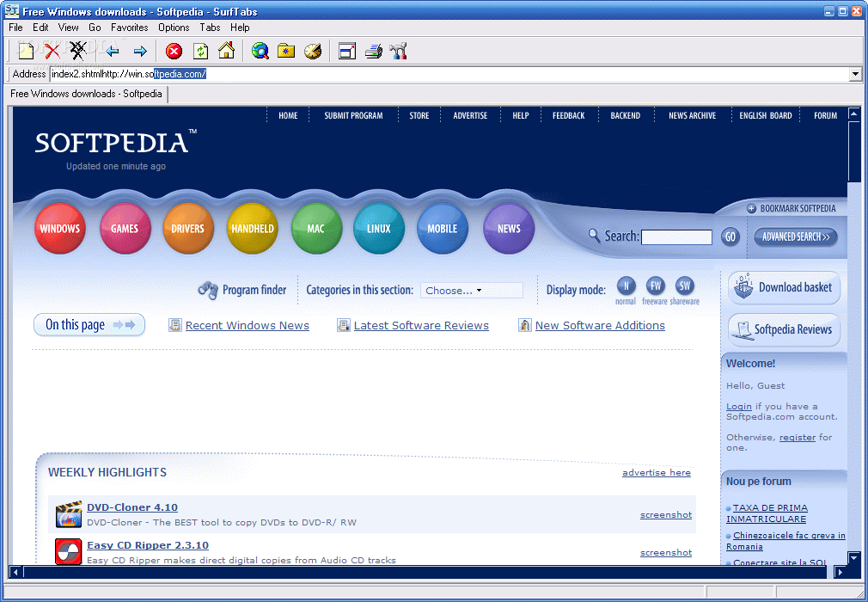This screenshot has height=602, width=868.
Task: Open the Help menu
Action: pyautogui.click(x=240, y=28)
